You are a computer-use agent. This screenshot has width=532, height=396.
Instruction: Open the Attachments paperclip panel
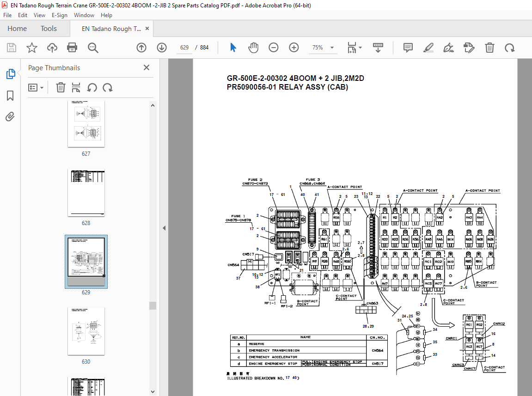(10, 117)
